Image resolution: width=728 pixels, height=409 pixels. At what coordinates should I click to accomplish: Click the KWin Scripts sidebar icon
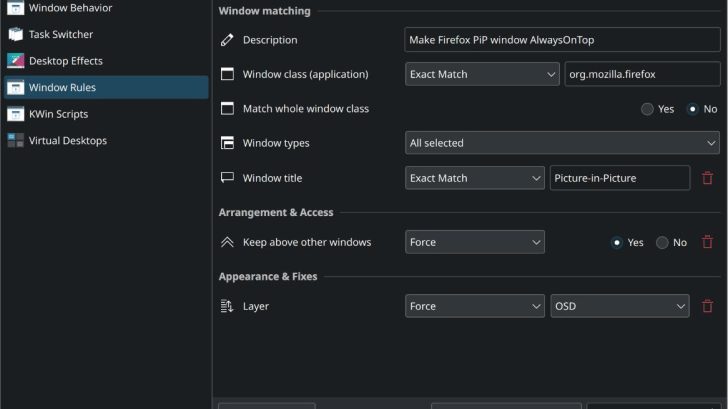(16, 114)
